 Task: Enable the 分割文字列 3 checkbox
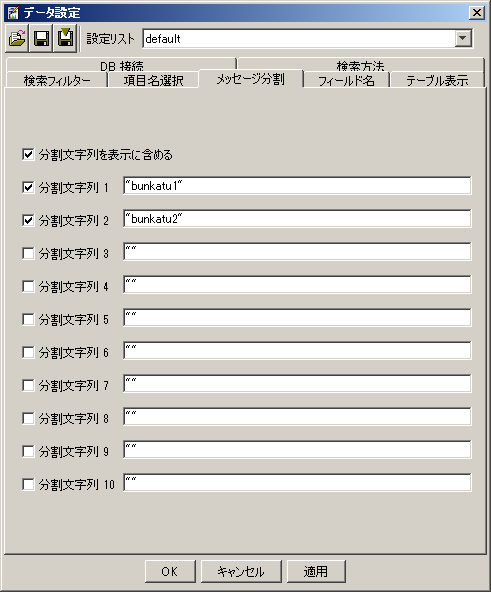coord(28,253)
